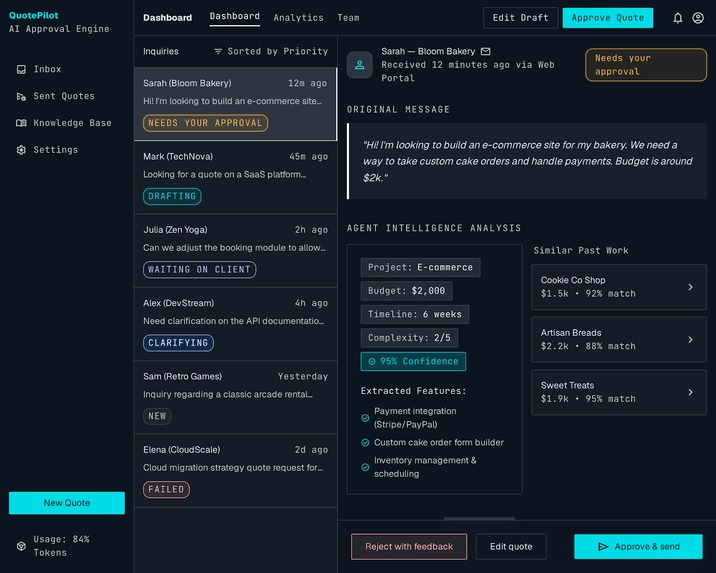Image resolution: width=716 pixels, height=573 pixels.
Task: Expand the Artisan Breads chevron
Action: tap(690, 339)
